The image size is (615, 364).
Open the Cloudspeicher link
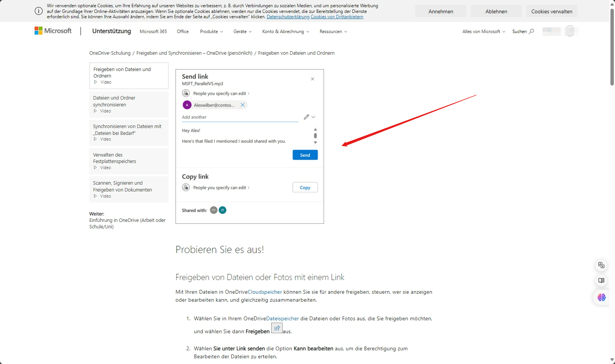point(265,292)
